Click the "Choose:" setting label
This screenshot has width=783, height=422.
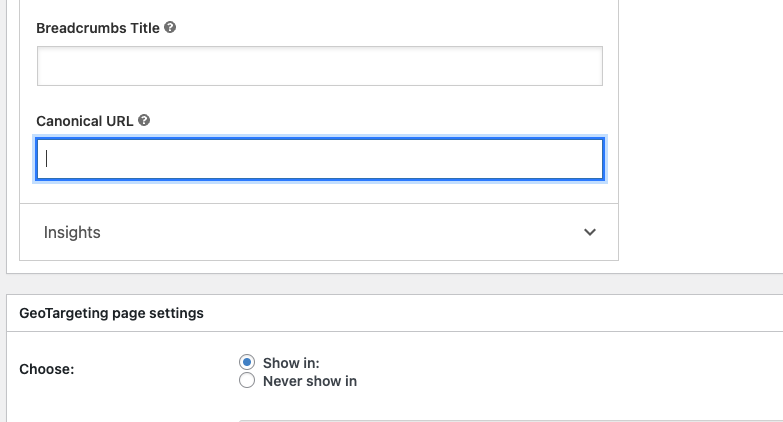(x=47, y=369)
